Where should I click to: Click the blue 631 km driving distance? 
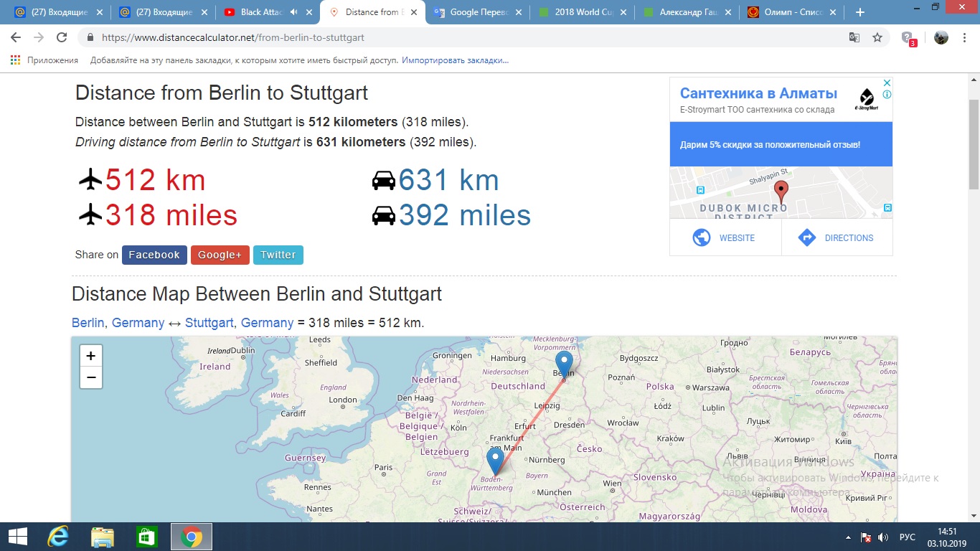coord(449,180)
